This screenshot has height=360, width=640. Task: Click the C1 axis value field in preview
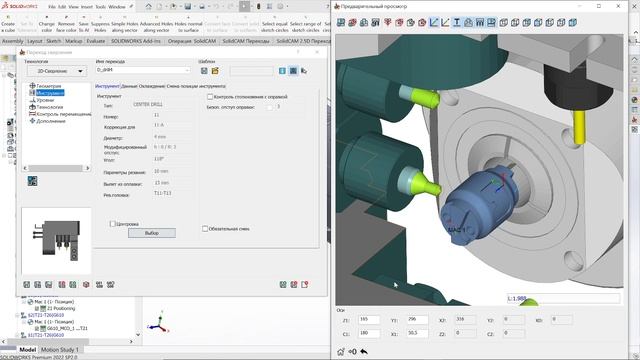point(369,333)
